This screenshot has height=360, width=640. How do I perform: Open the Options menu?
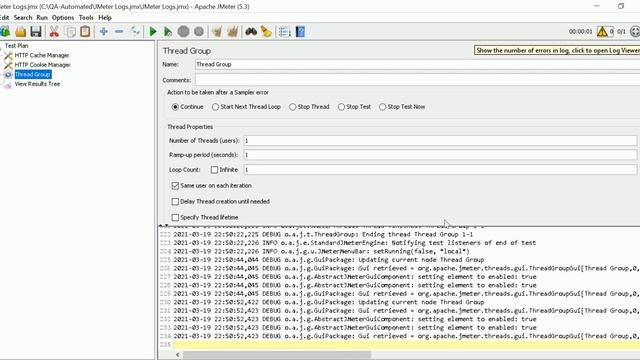[63, 18]
